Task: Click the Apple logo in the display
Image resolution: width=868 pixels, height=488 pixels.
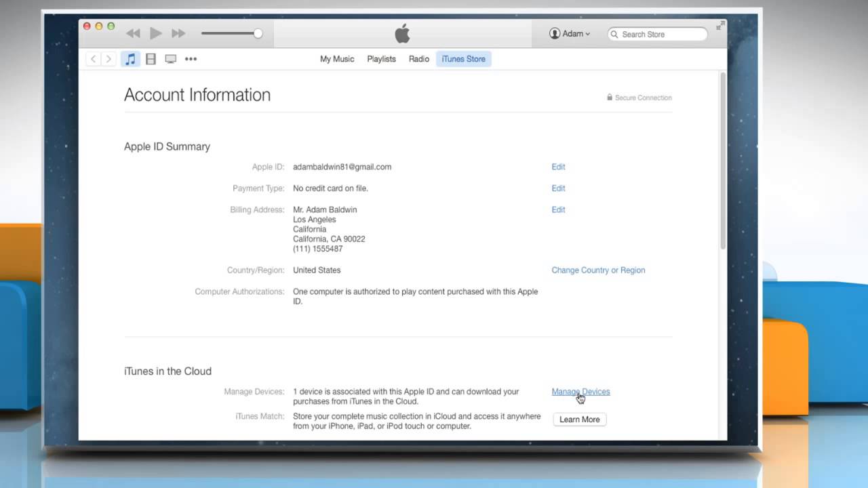Action: coord(402,33)
